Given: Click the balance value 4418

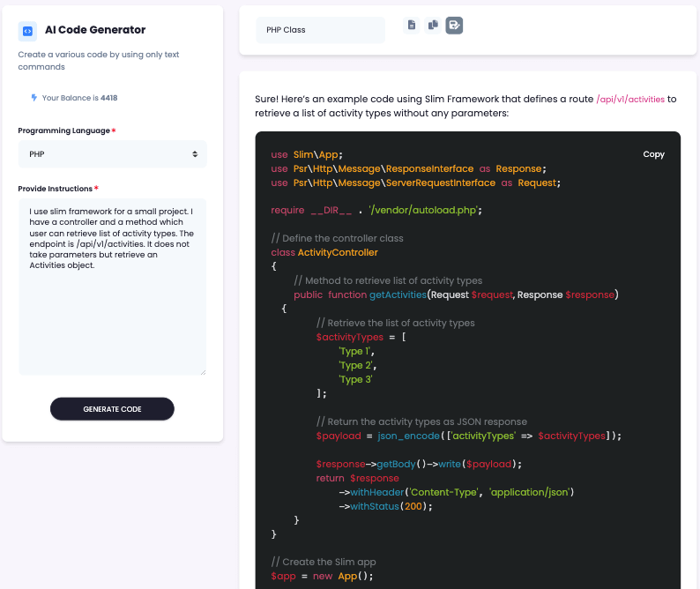Looking at the screenshot, I should point(109,98).
